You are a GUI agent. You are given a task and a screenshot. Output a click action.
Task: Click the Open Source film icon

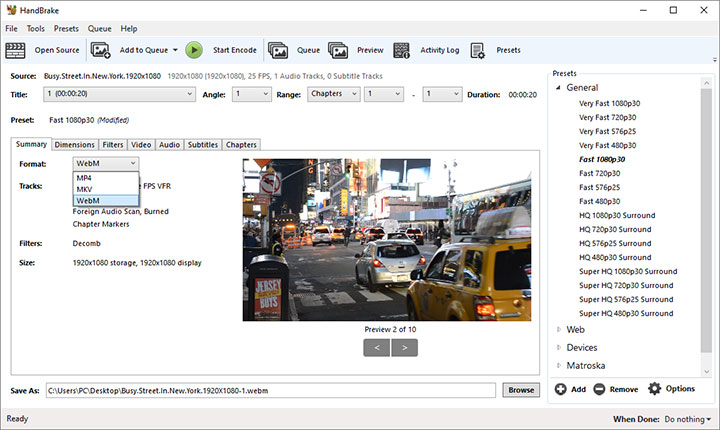pos(16,49)
